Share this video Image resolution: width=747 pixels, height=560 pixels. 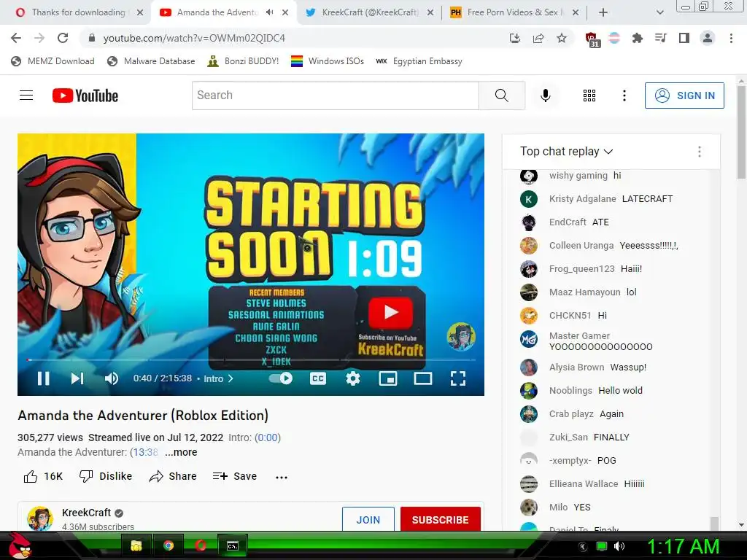[172, 476]
